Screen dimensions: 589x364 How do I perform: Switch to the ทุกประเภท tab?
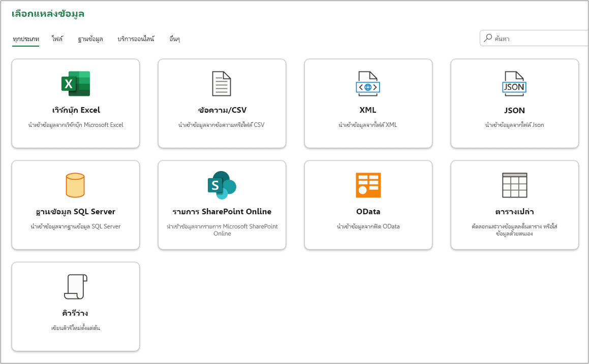click(x=25, y=39)
